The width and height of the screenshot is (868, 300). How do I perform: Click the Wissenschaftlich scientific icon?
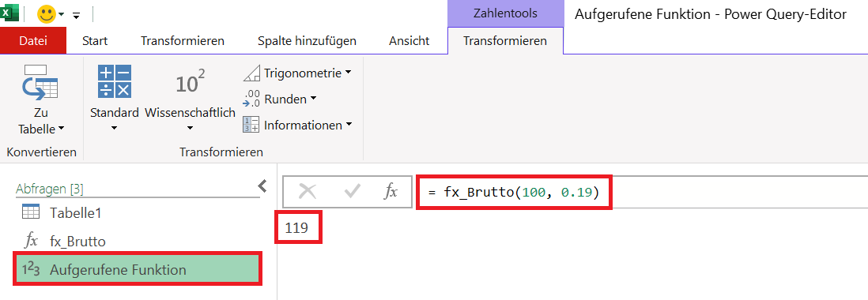click(x=190, y=84)
